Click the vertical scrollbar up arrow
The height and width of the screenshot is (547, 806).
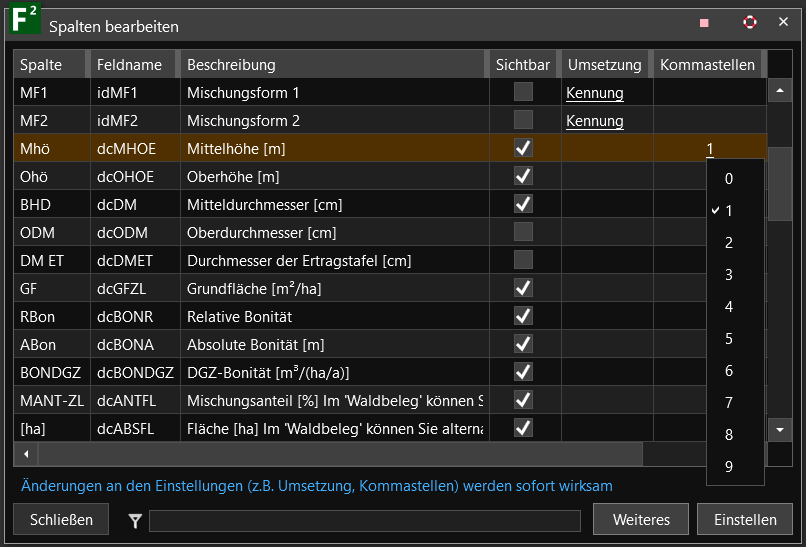780,91
